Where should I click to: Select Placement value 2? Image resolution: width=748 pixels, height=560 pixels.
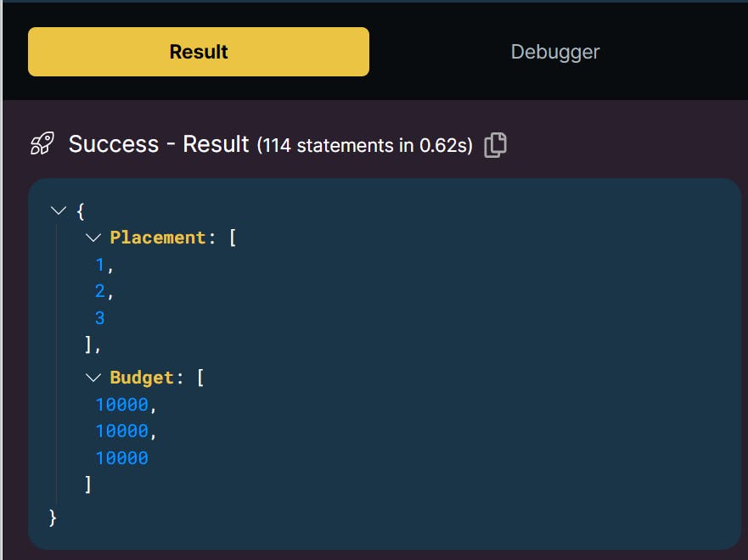(x=99, y=293)
